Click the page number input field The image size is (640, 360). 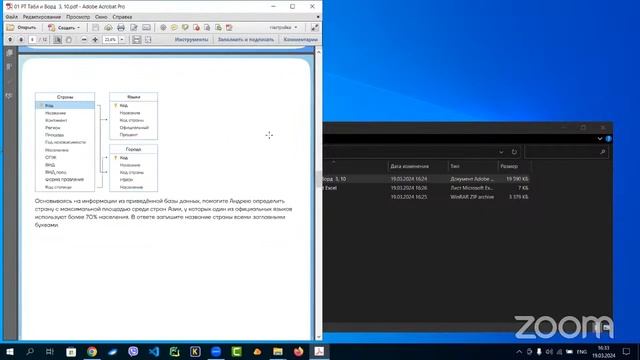pyautogui.click(x=33, y=40)
